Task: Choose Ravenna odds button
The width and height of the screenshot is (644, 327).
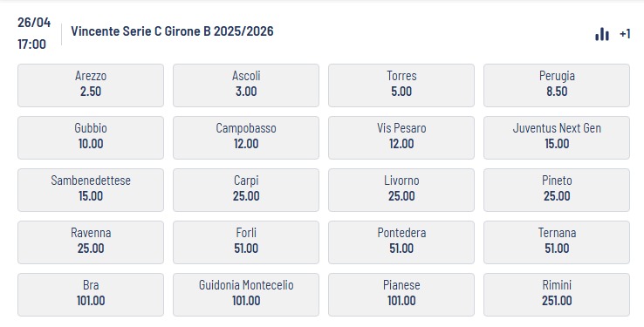Action: click(91, 242)
